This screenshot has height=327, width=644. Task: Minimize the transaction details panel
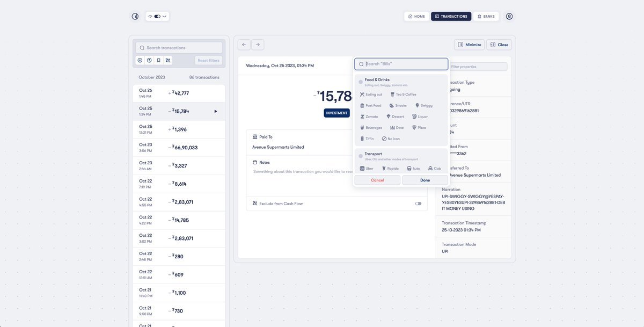pos(469,45)
